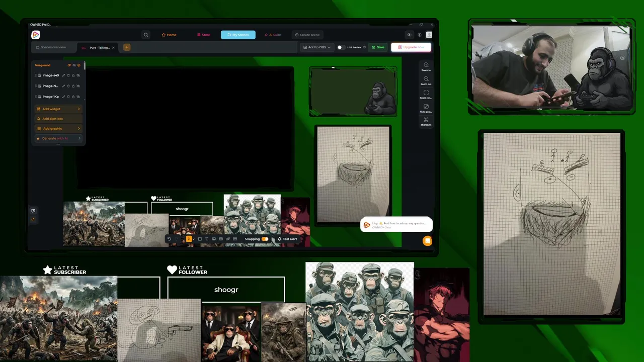Delete the image-s49 layer
Screen dimensions: 644x362
coord(68,75)
